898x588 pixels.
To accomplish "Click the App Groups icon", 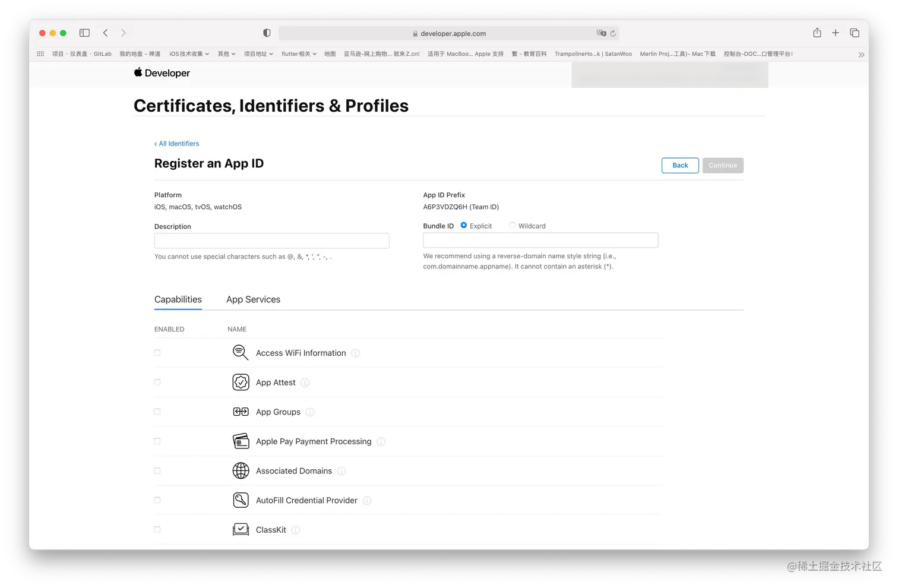I will (241, 412).
